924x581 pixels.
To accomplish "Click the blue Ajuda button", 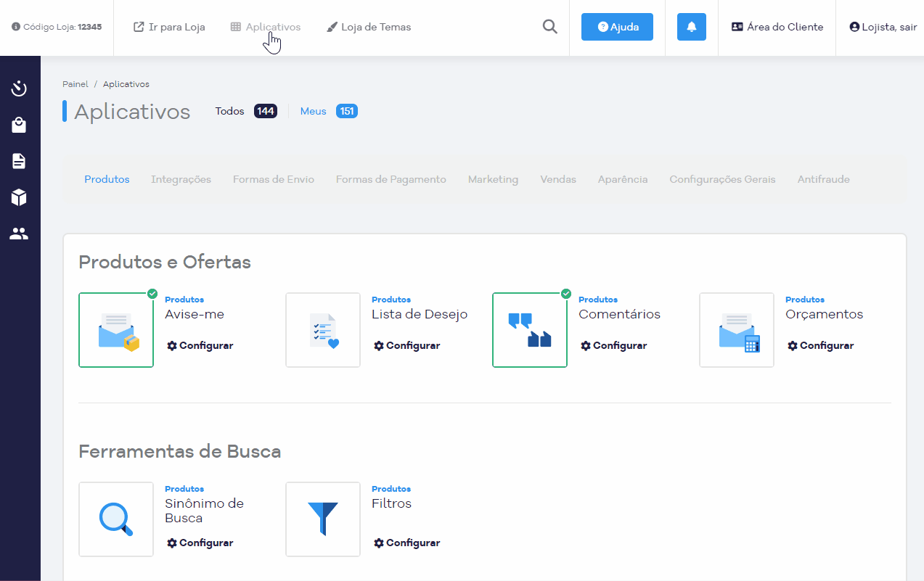I will coord(617,27).
